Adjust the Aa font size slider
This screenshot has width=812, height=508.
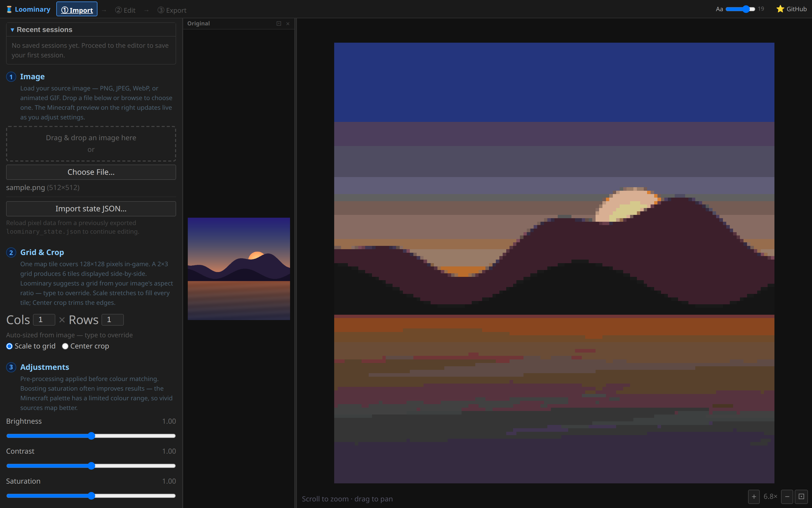[740, 9]
